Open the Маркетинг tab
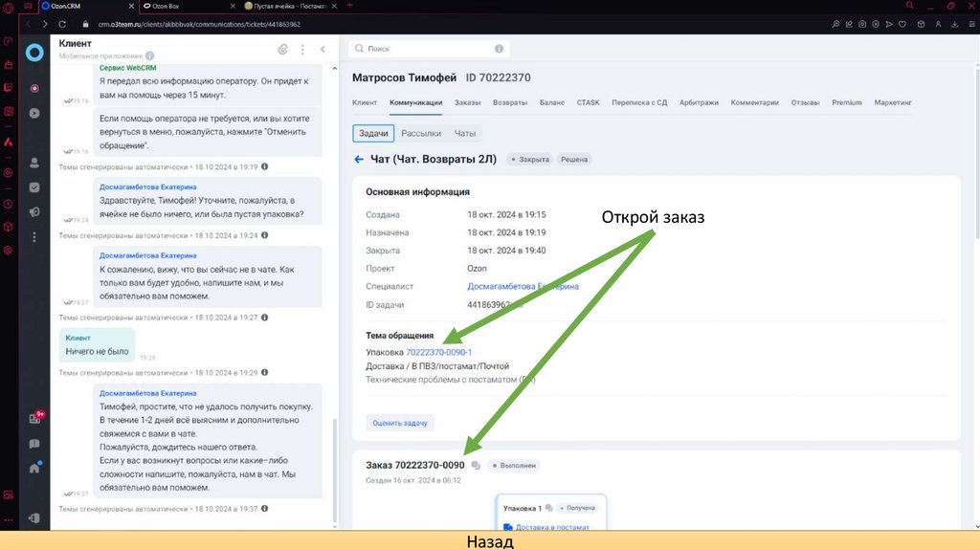 coord(893,102)
